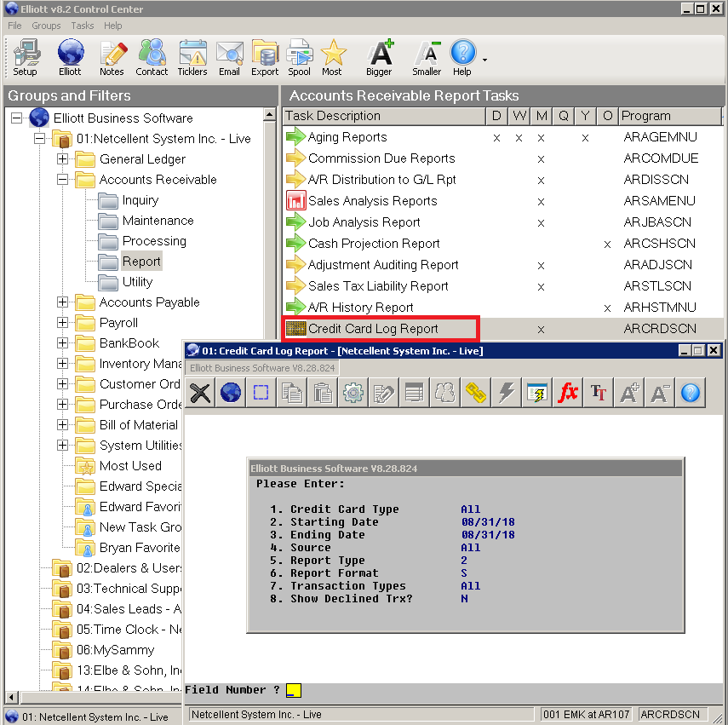The height and width of the screenshot is (725, 728).
Task: Click the Task Description column header
Action: coord(384,116)
